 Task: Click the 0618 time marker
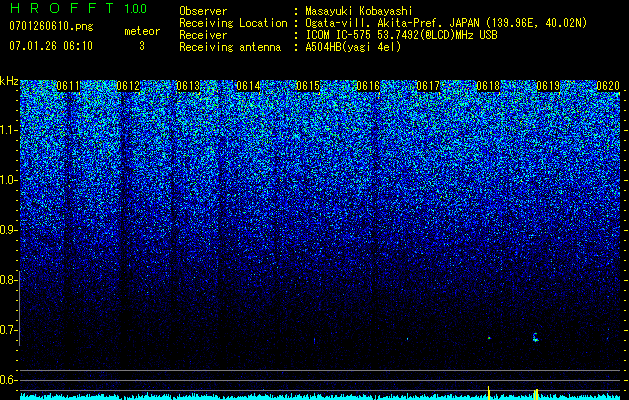tap(488, 86)
